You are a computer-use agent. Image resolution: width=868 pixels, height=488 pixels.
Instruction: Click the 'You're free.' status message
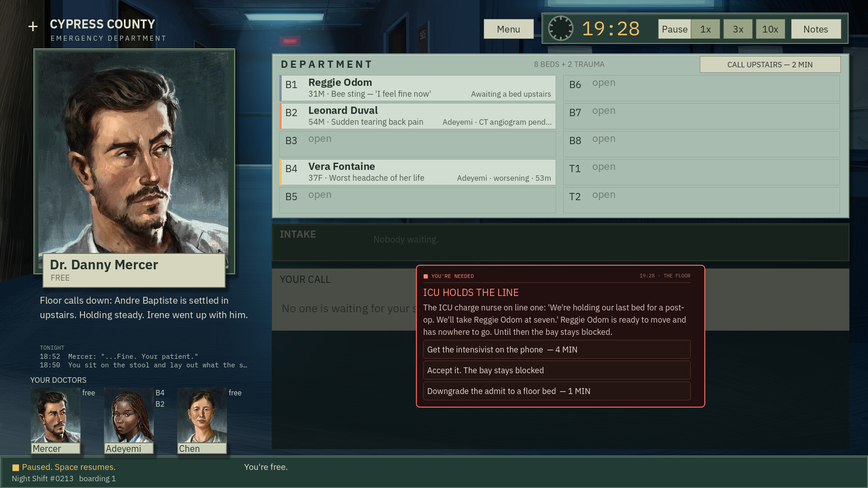click(266, 467)
